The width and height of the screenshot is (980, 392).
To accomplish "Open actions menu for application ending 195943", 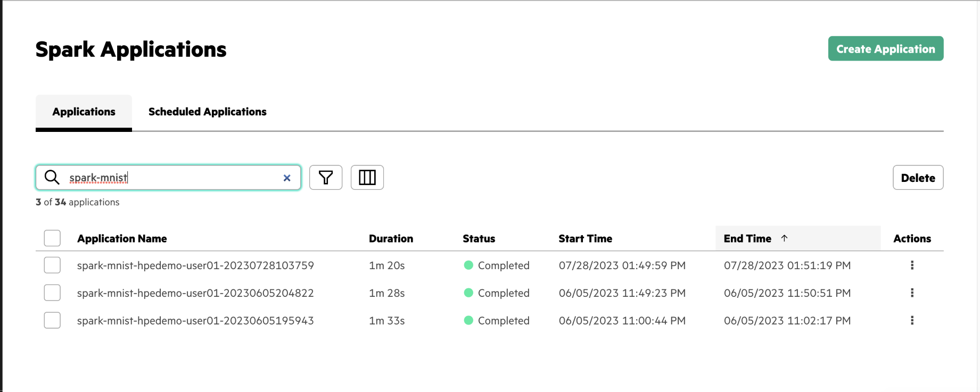I will point(912,320).
